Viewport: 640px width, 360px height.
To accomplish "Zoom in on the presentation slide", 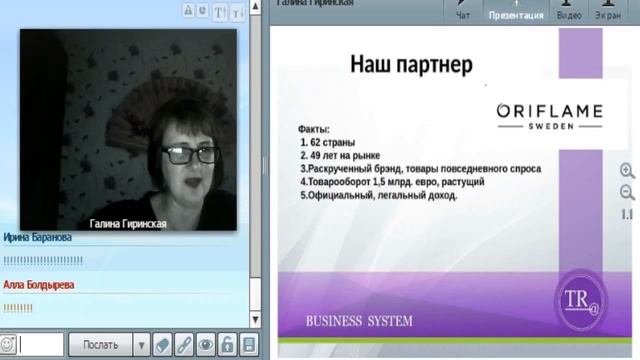I will (x=627, y=171).
